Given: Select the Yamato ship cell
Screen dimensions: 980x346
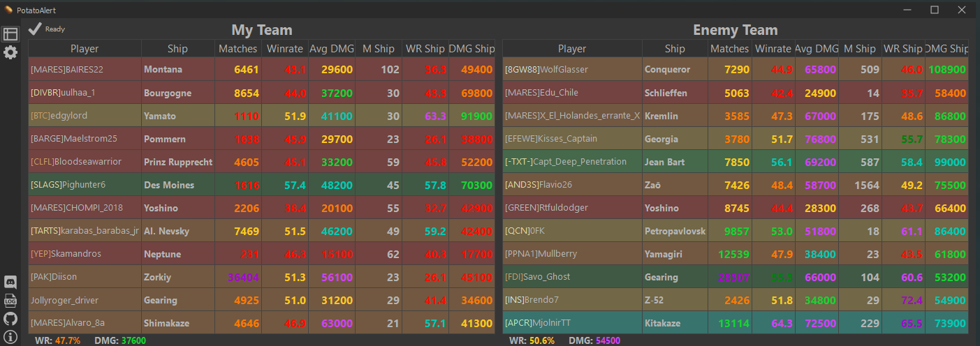Looking at the screenshot, I should click(x=159, y=116).
